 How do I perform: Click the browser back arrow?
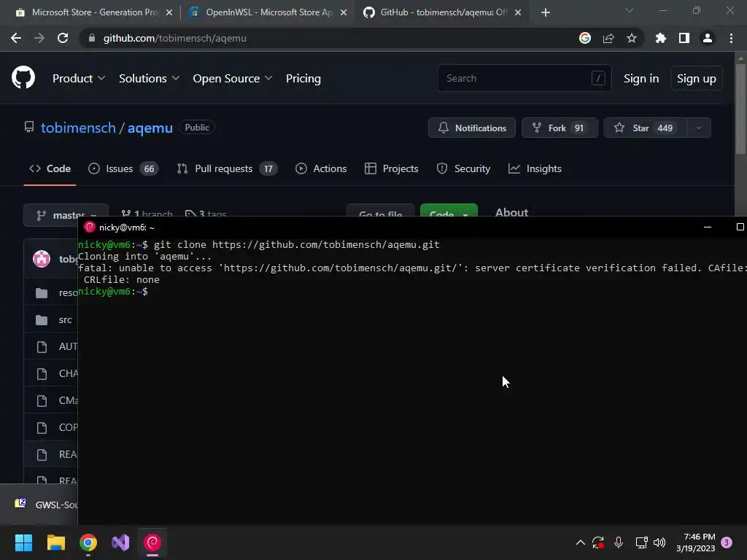tap(16, 38)
